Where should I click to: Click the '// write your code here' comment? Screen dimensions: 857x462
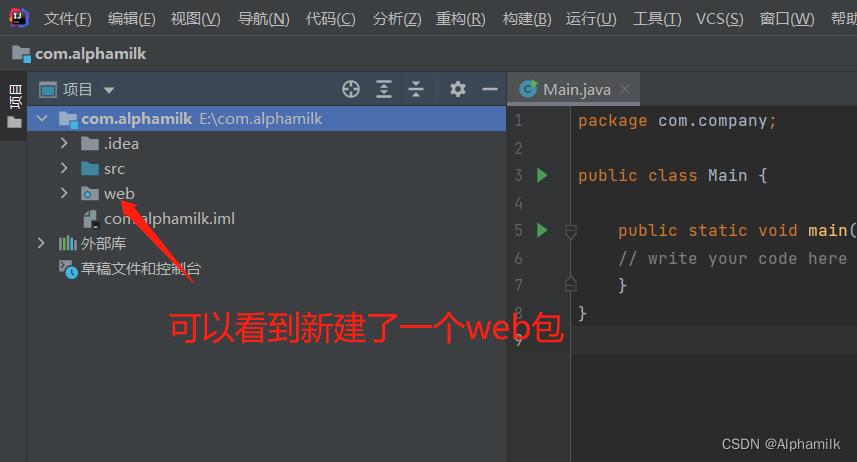(x=732, y=258)
